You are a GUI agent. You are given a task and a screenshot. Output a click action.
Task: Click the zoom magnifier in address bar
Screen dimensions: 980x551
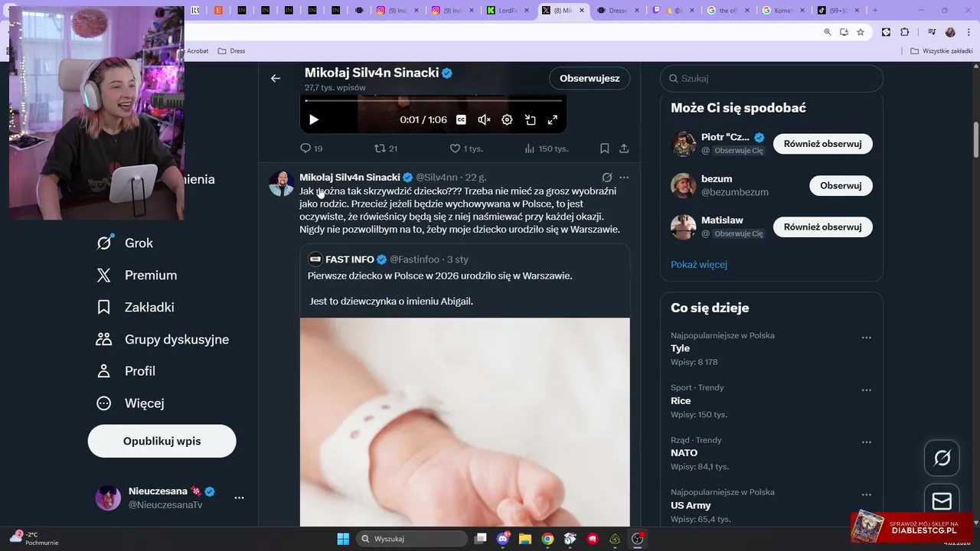point(828,32)
